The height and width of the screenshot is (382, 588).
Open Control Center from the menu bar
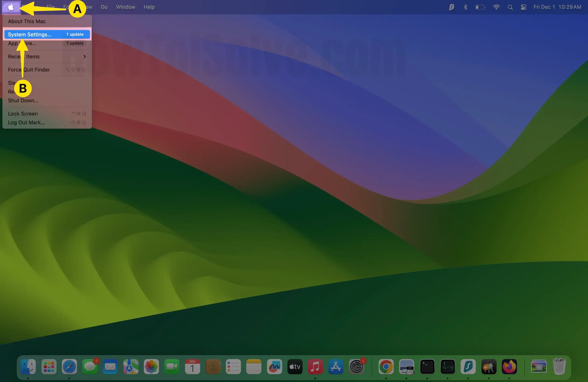point(523,7)
